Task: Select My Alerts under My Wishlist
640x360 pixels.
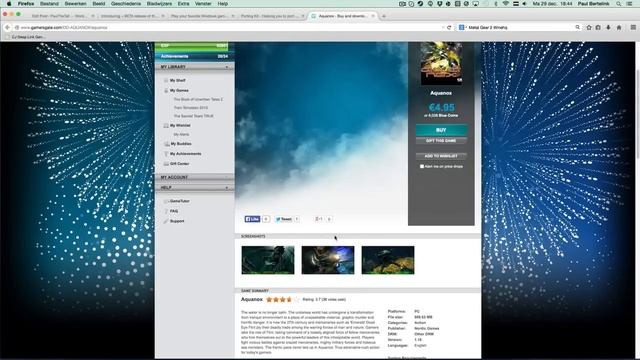Action: [181, 134]
